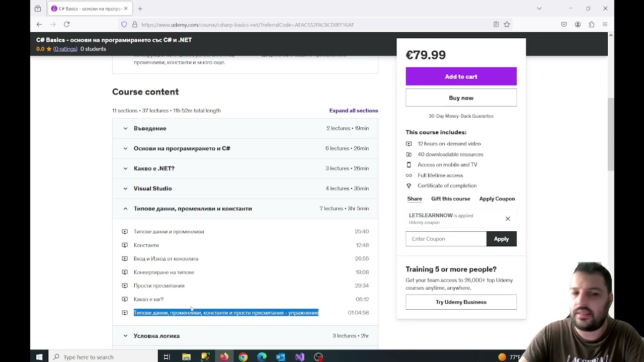Click the Share link
The image size is (644, 362).
[x=415, y=199]
